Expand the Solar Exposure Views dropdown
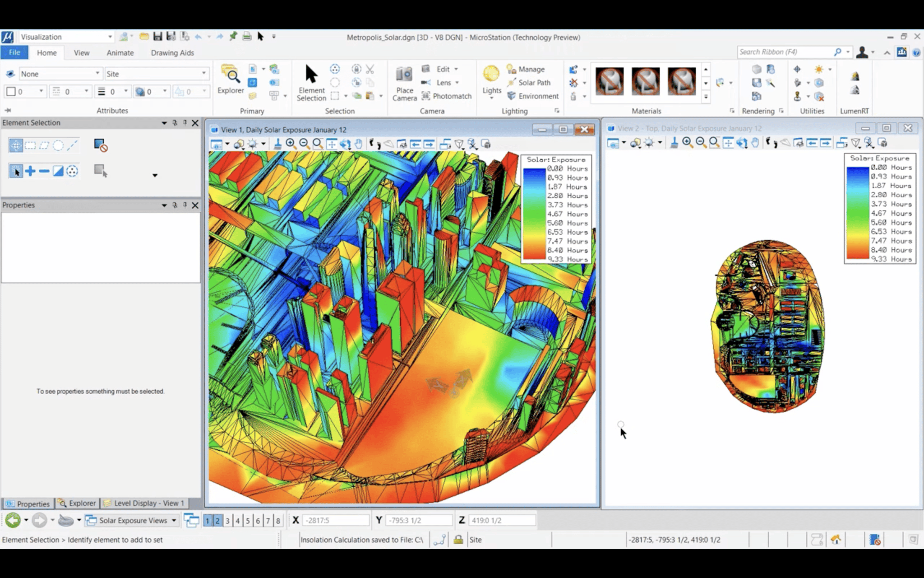This screenshot has height=578, width=924. point(174,521)
